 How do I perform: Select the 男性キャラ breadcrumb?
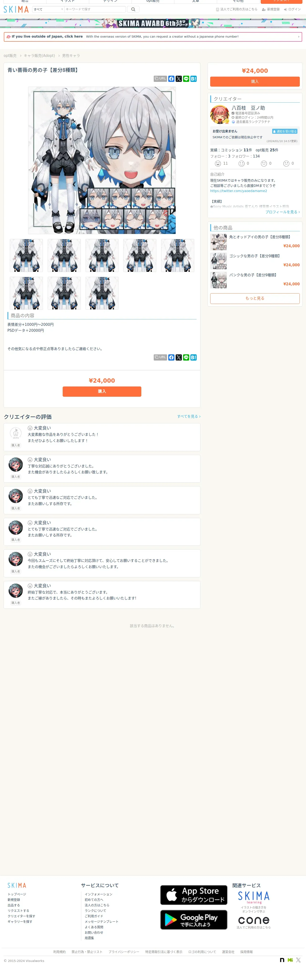click(x=71, y=55)
